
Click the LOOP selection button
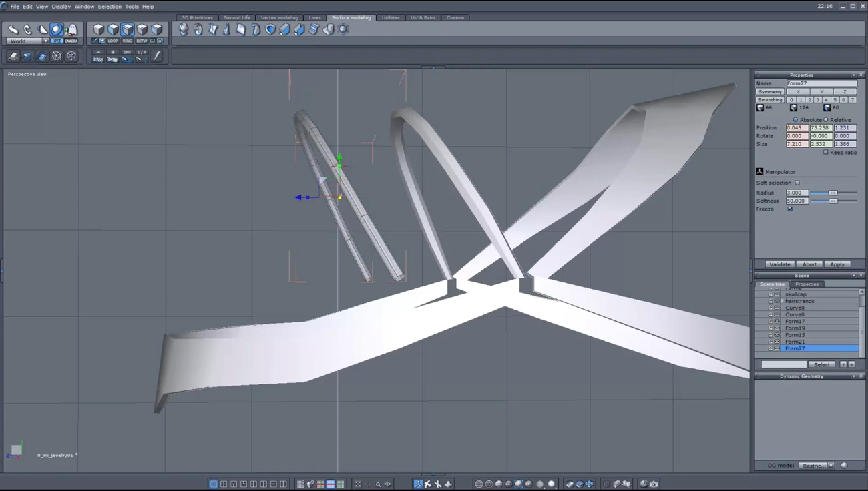[x=113, y=41]
